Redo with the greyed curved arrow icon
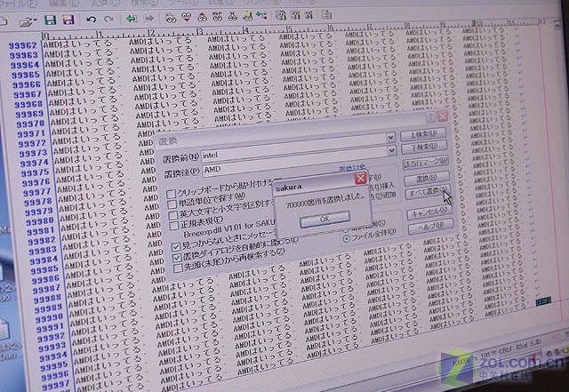 pos(108,19)
